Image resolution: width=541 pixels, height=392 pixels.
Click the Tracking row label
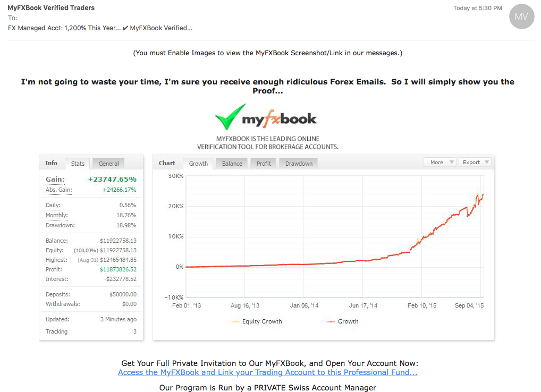coord(56,331)
